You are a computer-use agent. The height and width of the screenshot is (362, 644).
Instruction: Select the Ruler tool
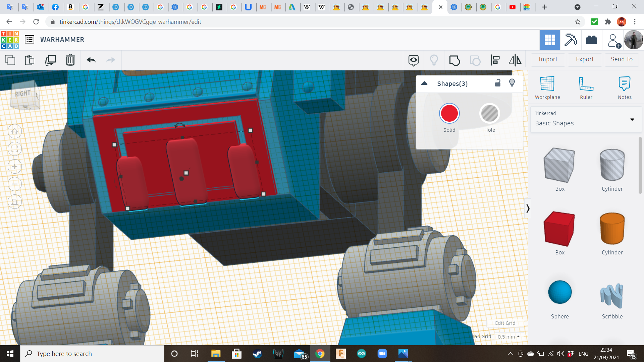click(x=586, y=88)
